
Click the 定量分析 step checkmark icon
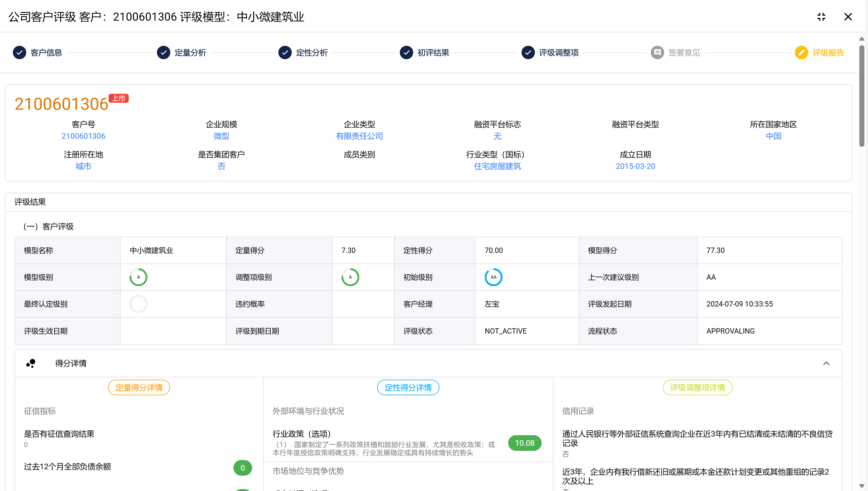[164, 52]
